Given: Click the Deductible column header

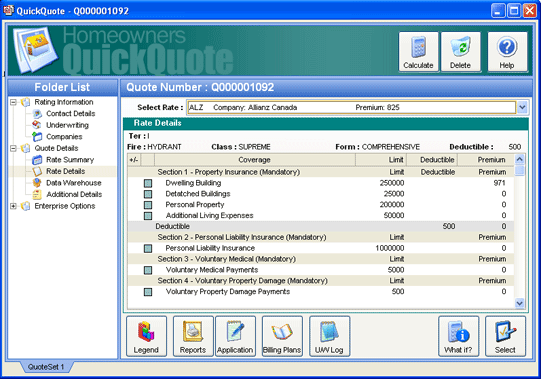Looking at the screenshot, I should 432,160.
